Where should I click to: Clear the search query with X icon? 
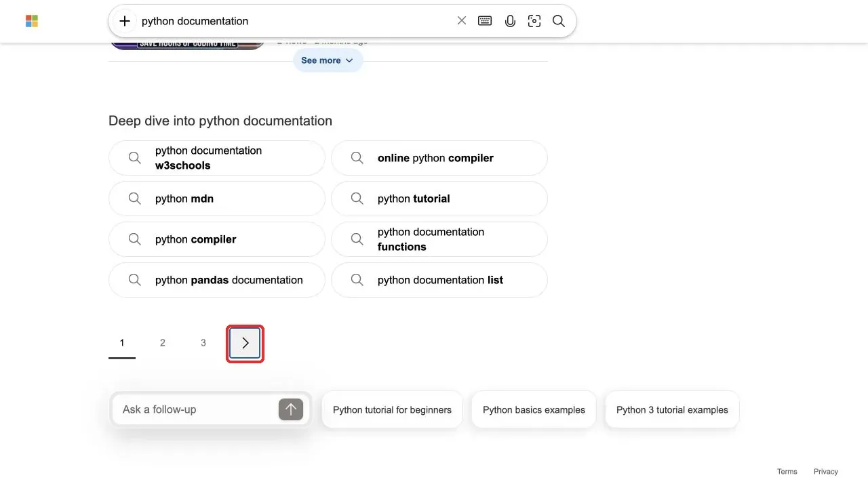(x=462, y=21)
